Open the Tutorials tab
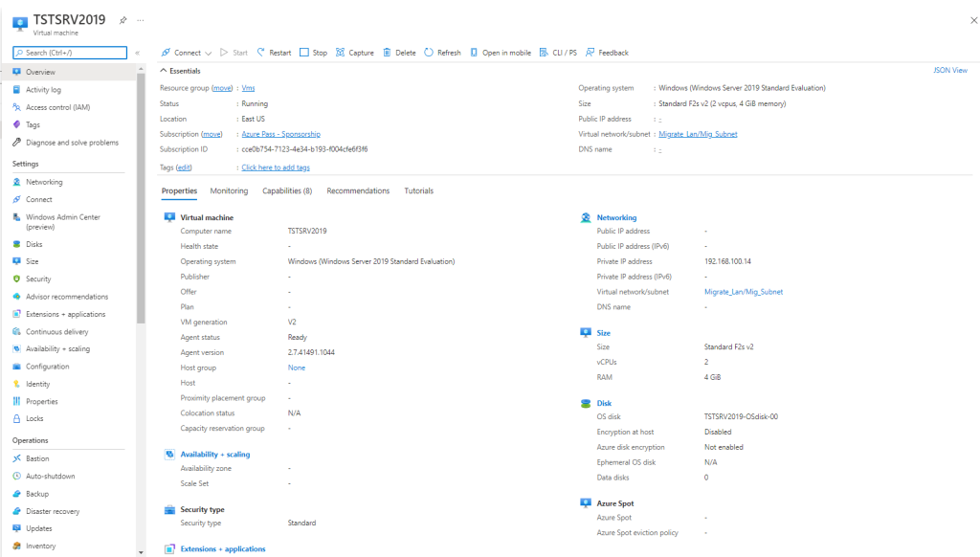This screenshot has width=980, height=557. 418,190
